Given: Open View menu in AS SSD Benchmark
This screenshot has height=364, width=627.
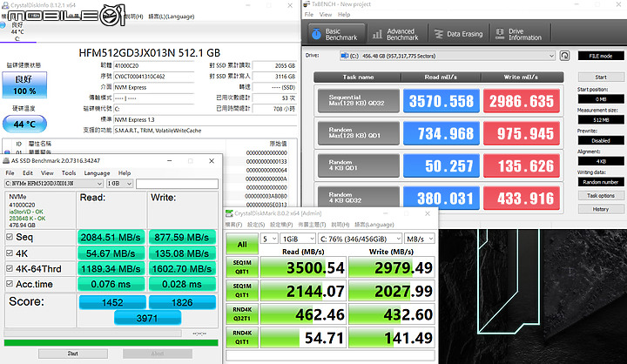Looking at the screenshot, I should point(47,172).
